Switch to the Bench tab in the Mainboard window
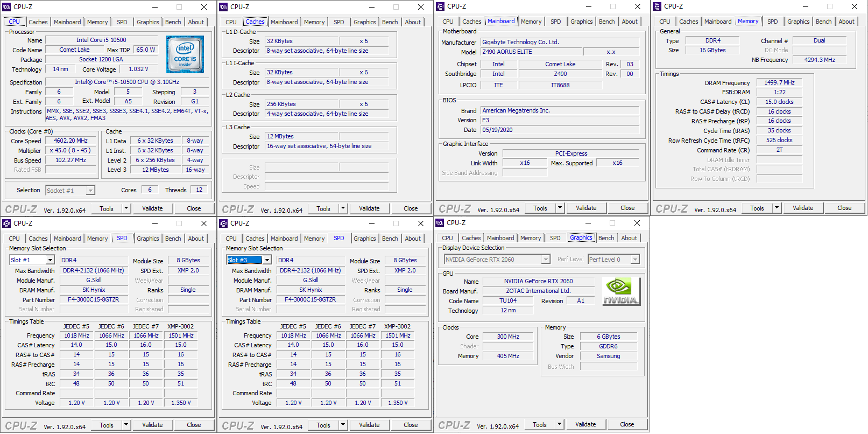 pos(606,22)
